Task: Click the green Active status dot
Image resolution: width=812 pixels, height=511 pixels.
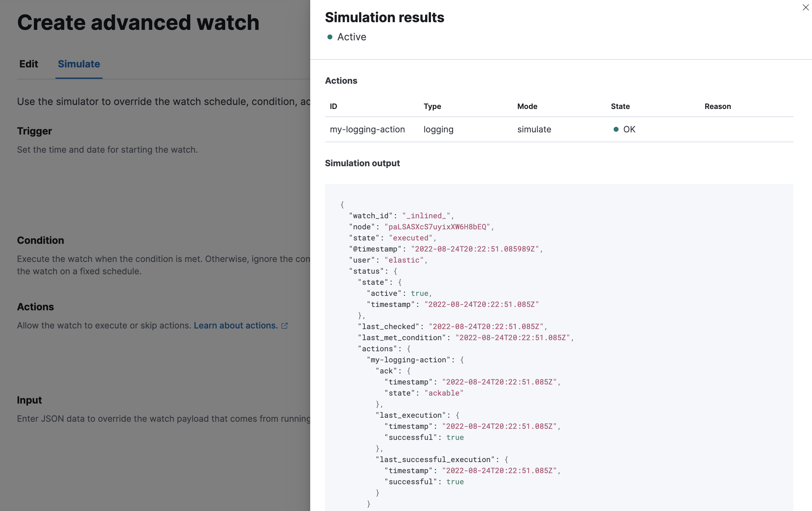Action: (330, 37)
